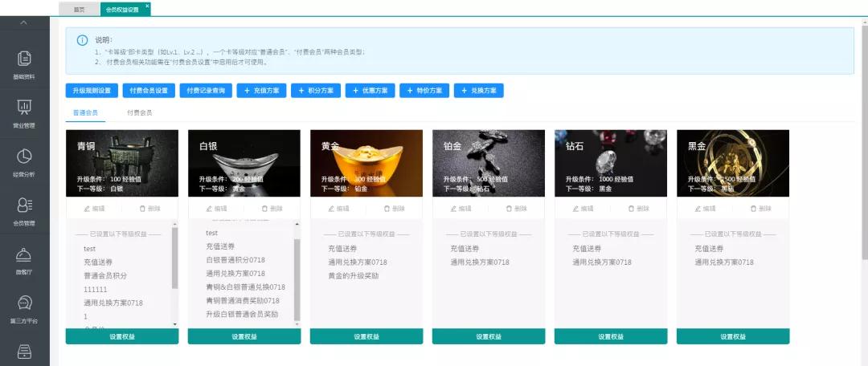Select the 普通会员 tab
The width and height of the screenshot is (868, 366).
[x=85, y=113]
